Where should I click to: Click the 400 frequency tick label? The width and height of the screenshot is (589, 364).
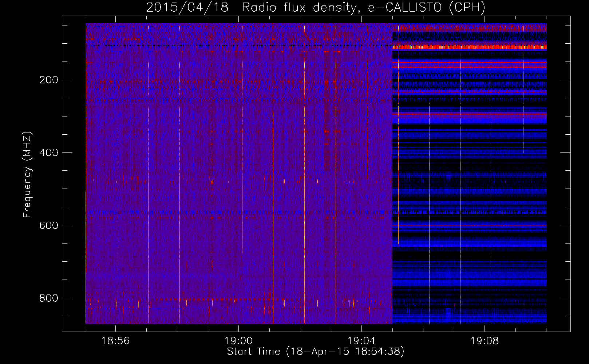coord(48,153)
